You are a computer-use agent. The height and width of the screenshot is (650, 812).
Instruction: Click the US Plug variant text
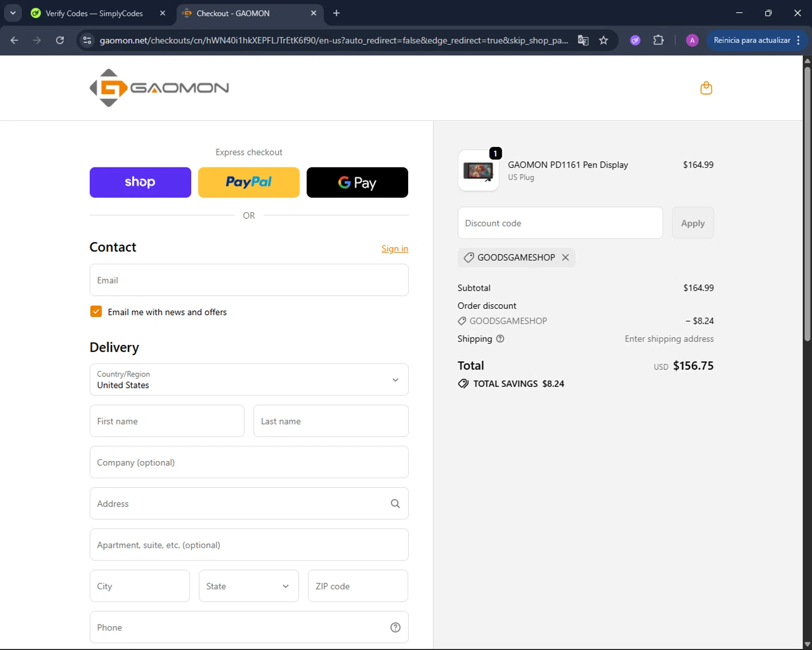(521, 177)
